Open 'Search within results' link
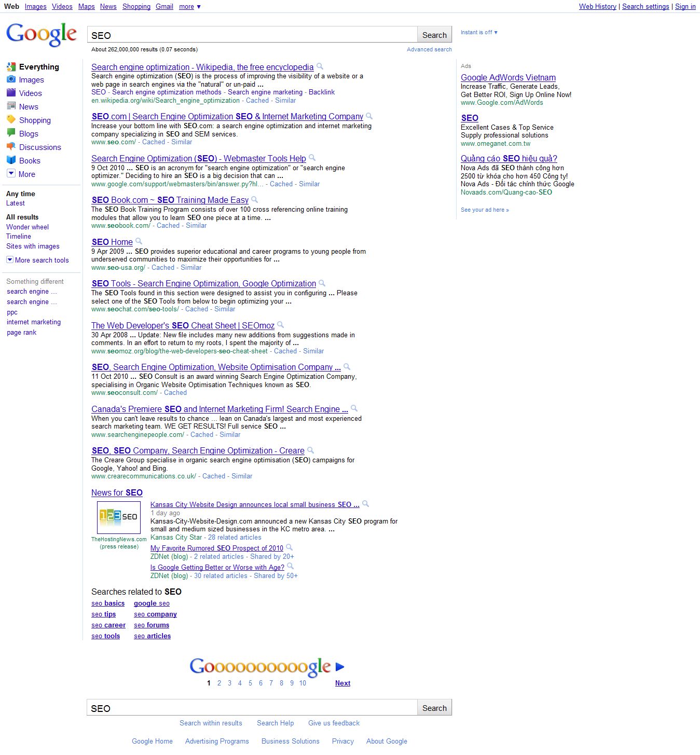 [211, 723]
